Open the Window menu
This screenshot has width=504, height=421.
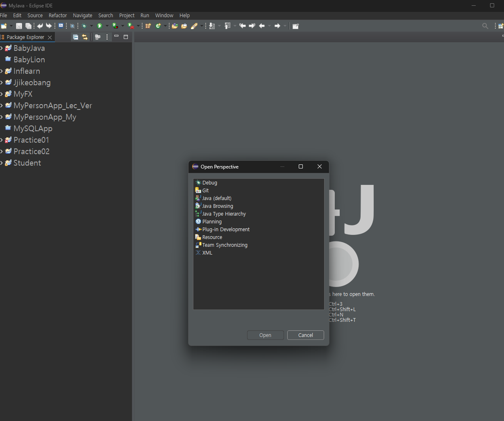pos(164,15)
